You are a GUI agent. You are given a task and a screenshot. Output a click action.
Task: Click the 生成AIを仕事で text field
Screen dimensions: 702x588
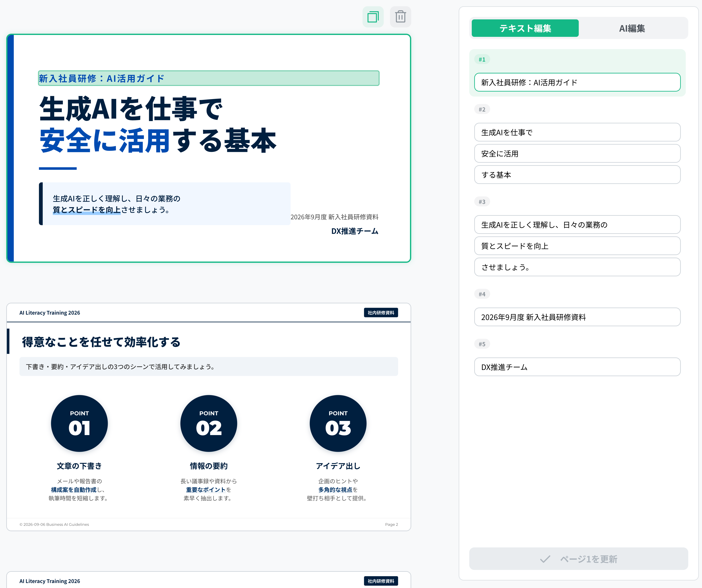(577, 132)
